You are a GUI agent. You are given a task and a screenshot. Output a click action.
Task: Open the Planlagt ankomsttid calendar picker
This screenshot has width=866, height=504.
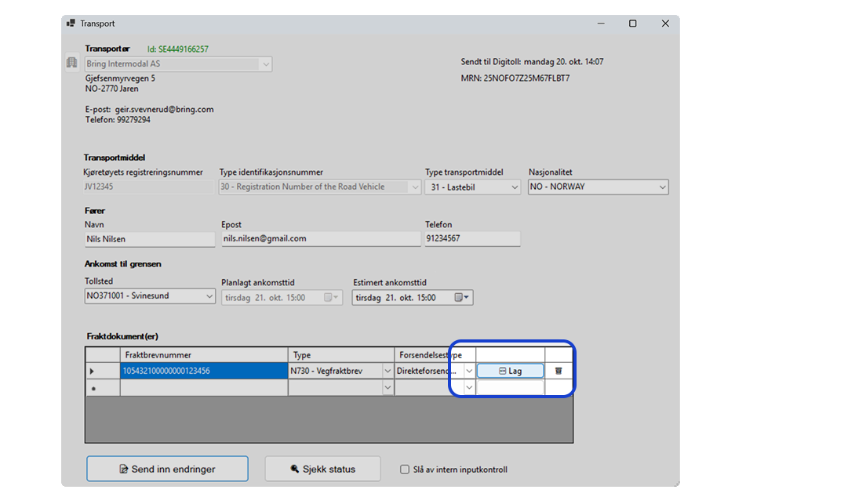(x=331, y=298)
